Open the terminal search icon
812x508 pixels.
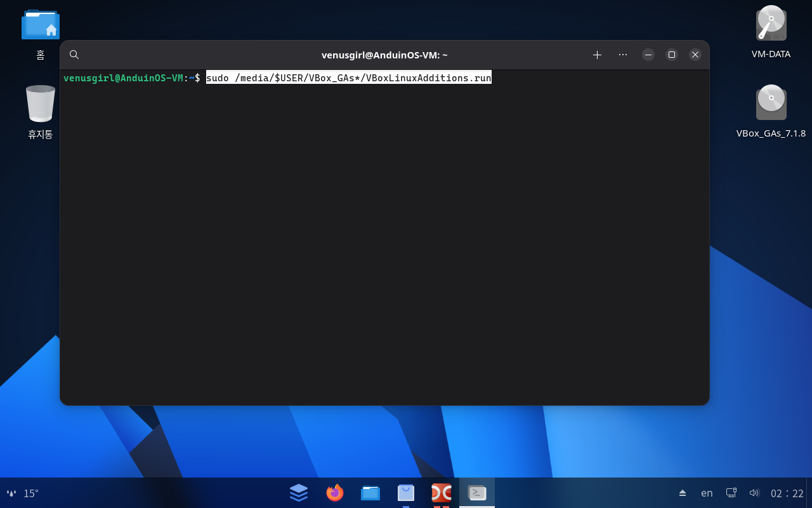pos(74,55)
